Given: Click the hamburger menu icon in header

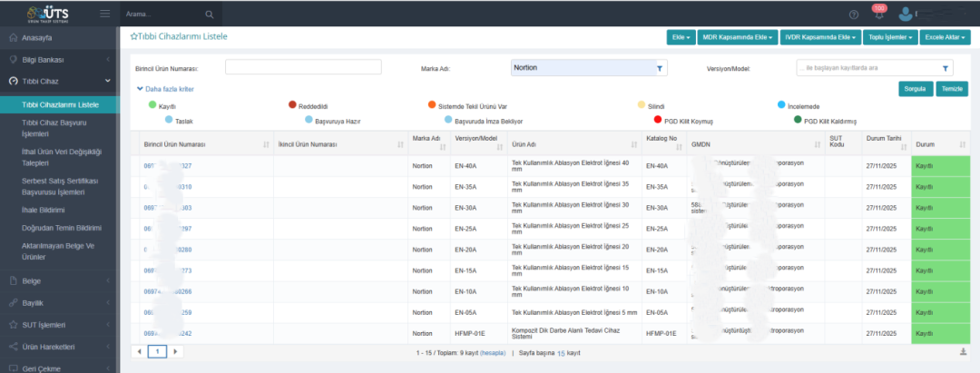Looking at the screenshot, I should click(x=105, y=13).
